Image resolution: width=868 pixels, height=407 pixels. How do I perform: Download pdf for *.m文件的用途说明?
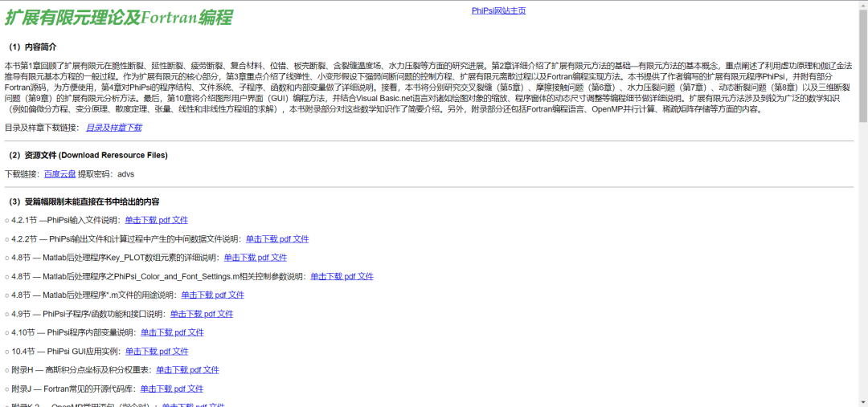212,295
